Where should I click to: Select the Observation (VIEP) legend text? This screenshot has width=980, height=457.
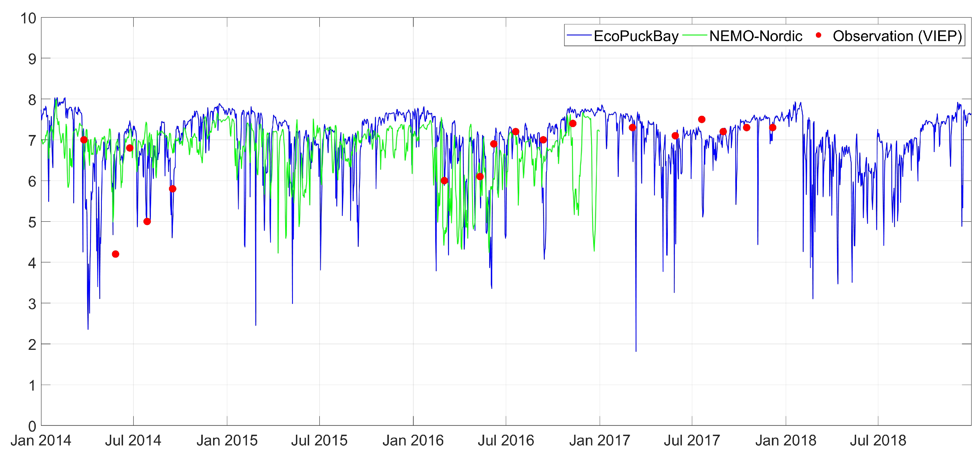tap(897, 36)
